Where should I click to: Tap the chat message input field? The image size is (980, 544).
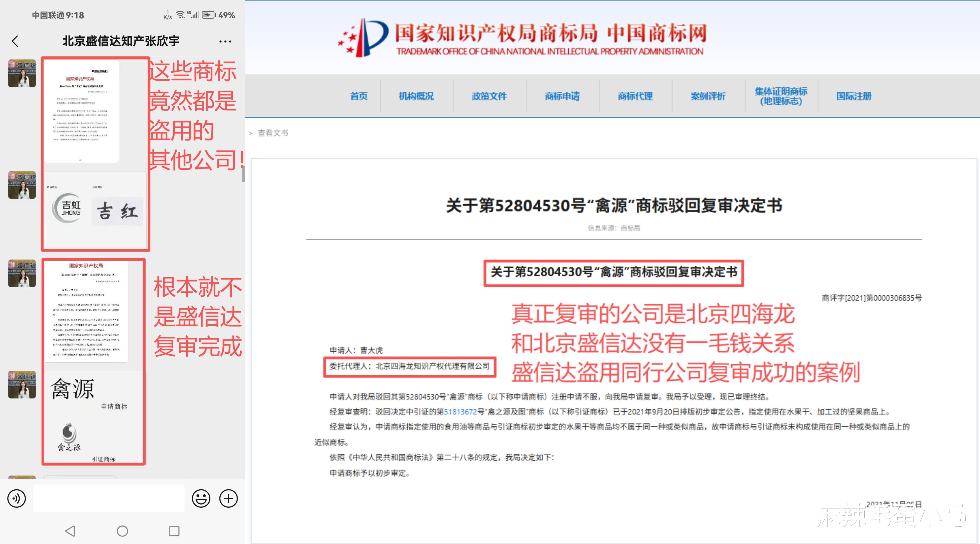(x=109, y=498)
